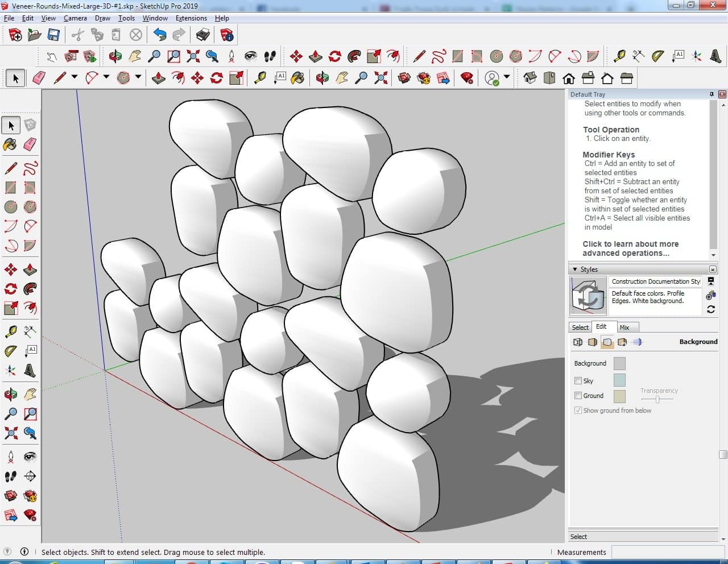This screenshot has height=564, width=728.
Task: Switch to the Select tab in Styles
Action: [580, 327]
